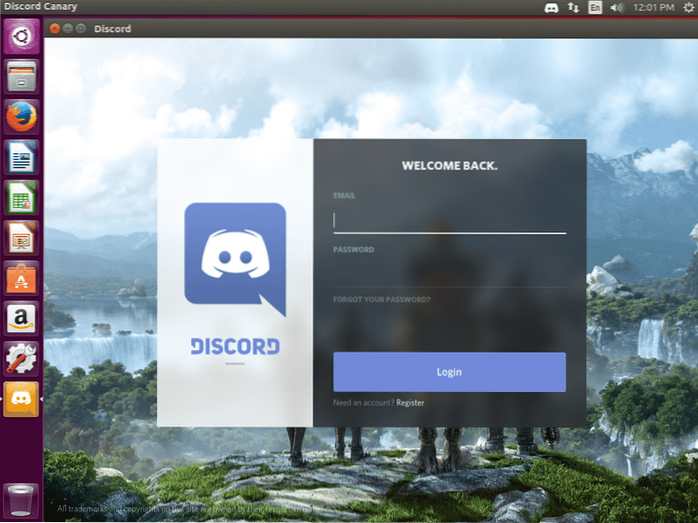
Task: Open LibreOffice Writer from the launcher
Action: (21, 157)
